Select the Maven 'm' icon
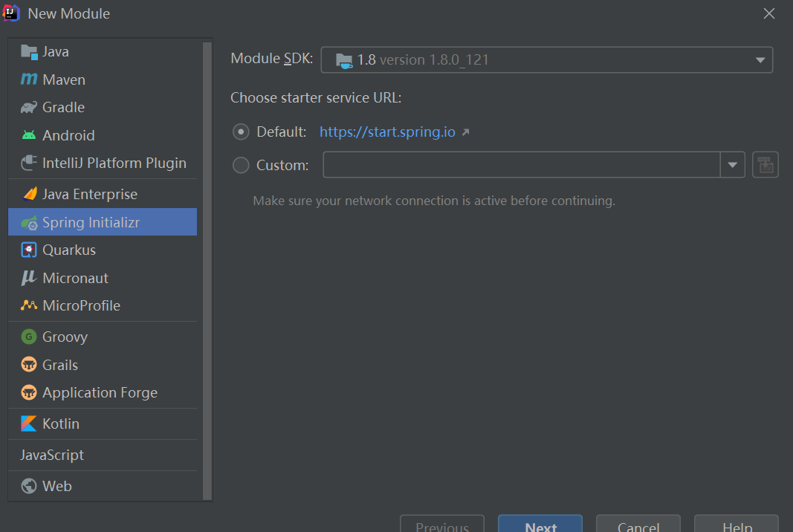The width and height of the screenshot is (793, 532). (29, 80)
